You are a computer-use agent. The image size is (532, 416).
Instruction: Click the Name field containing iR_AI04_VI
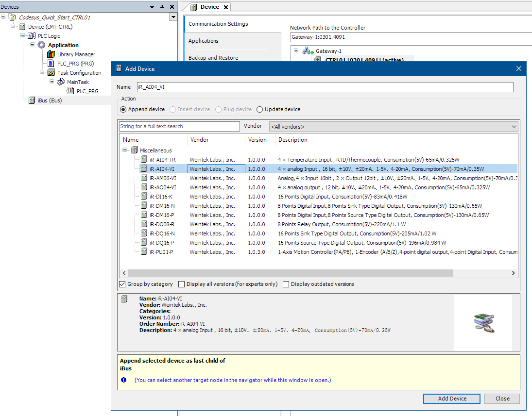tap(325, 87)
